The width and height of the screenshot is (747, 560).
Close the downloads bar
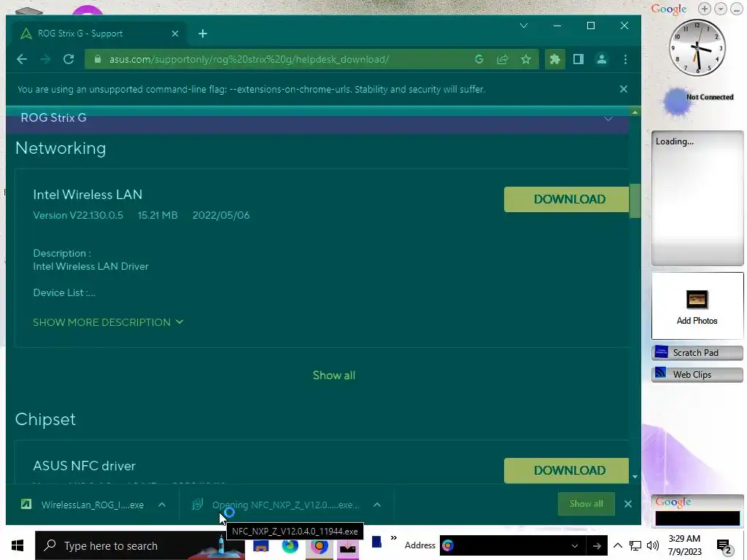628,504
